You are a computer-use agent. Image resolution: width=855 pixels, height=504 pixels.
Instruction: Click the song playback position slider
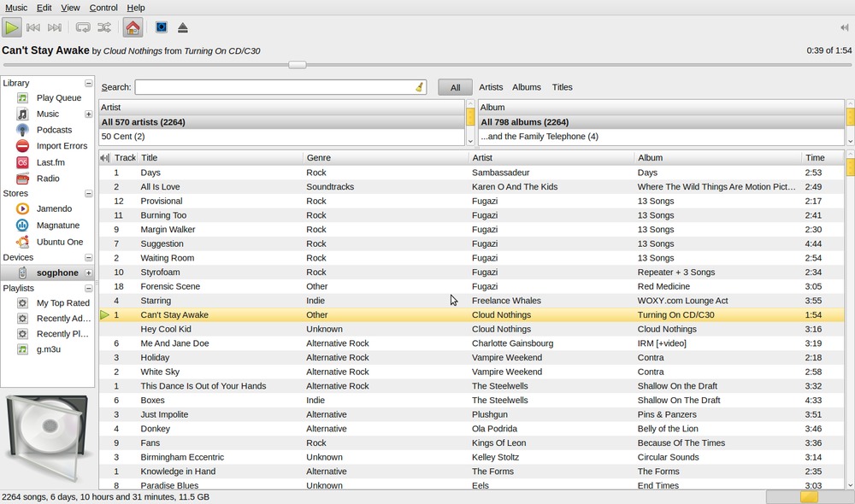pyautogui.click(x=297, y=65)
